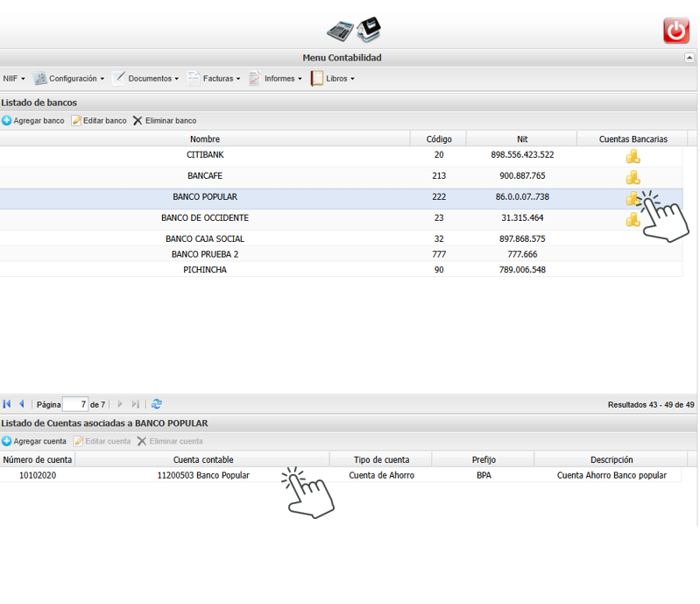Sort by Cuenta contable header

point(203,459)
